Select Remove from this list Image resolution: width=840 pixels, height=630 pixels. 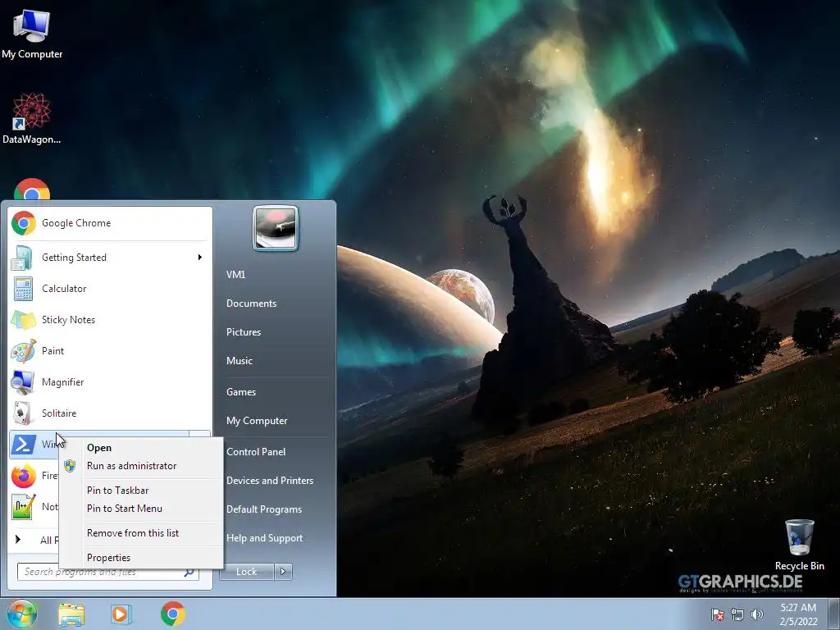[x=141, y=533]
